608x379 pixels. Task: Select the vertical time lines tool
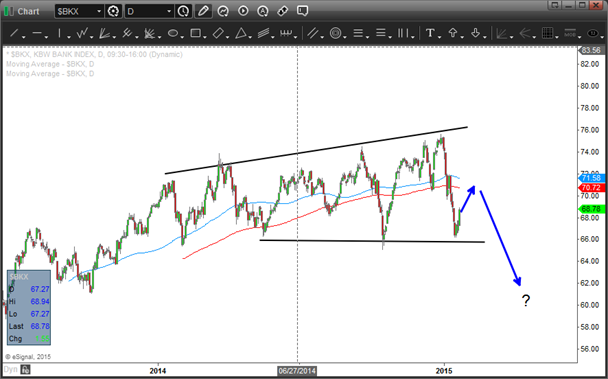(x=403, y=33)
